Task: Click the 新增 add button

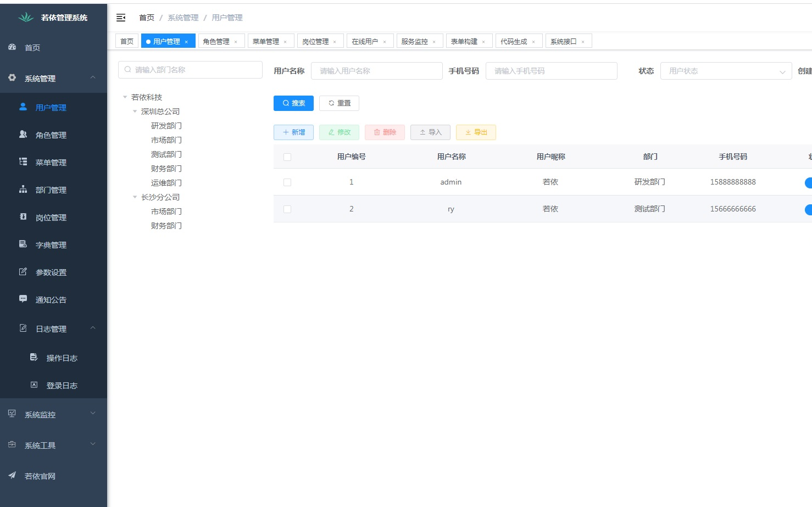Action: coord(293,132)
